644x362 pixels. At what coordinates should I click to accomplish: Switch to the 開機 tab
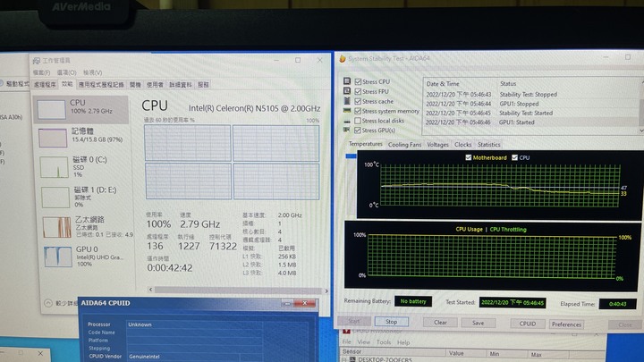pos(135,85)
